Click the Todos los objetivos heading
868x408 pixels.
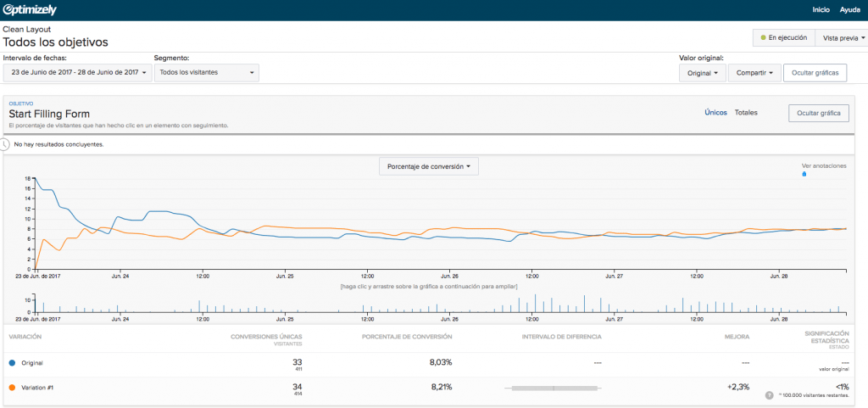(x=55, y=42)
